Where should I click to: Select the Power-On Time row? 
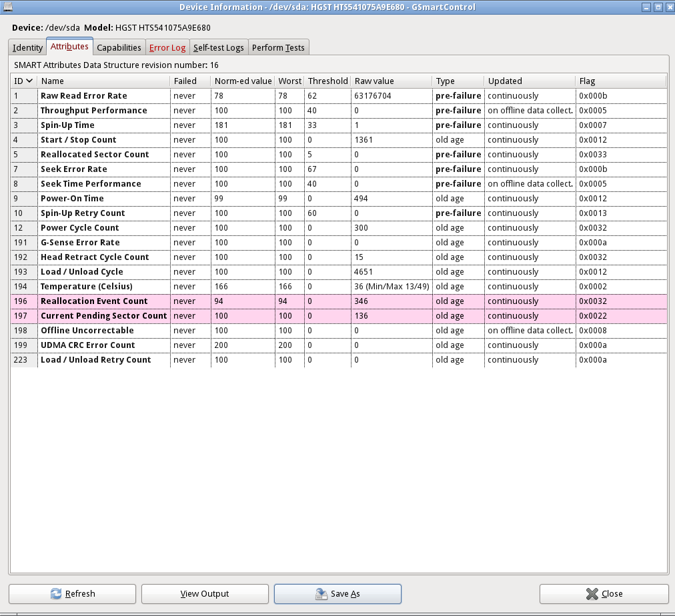point(338,198)
